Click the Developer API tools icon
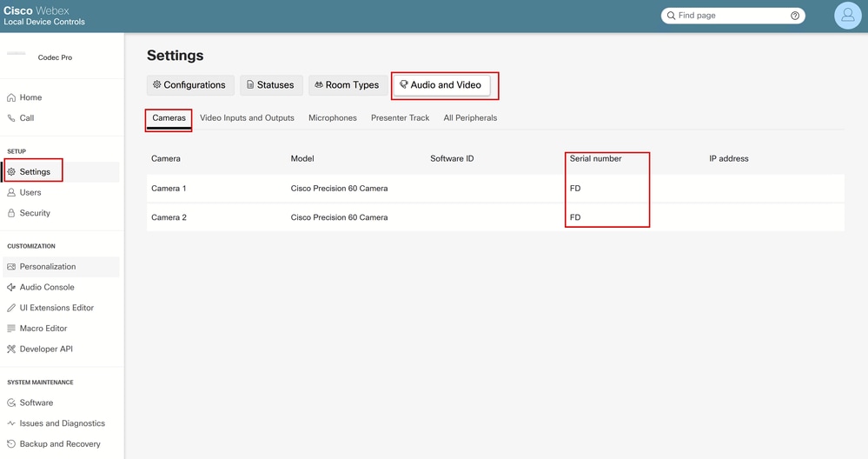 (11, 349)
